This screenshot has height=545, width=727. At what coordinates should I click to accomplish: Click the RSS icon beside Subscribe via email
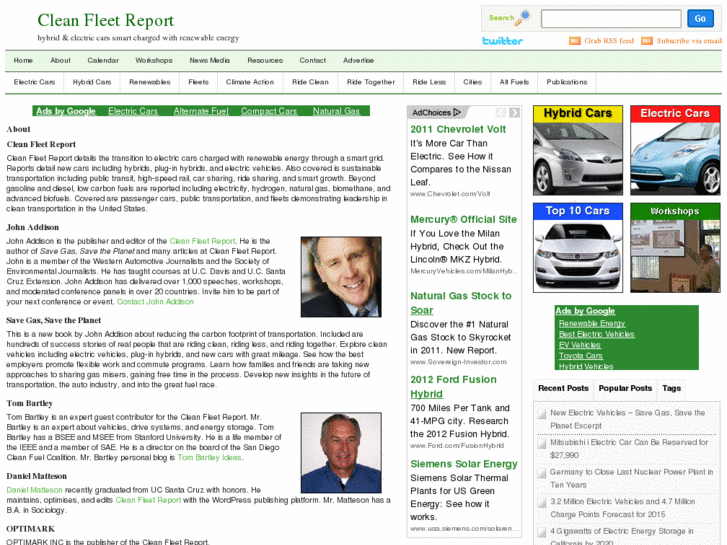(x=647, y=41)
